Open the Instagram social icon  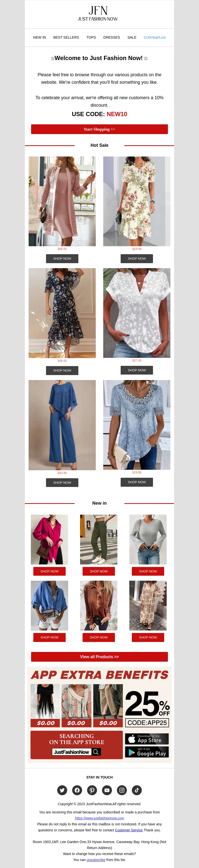tap(122, 790)
